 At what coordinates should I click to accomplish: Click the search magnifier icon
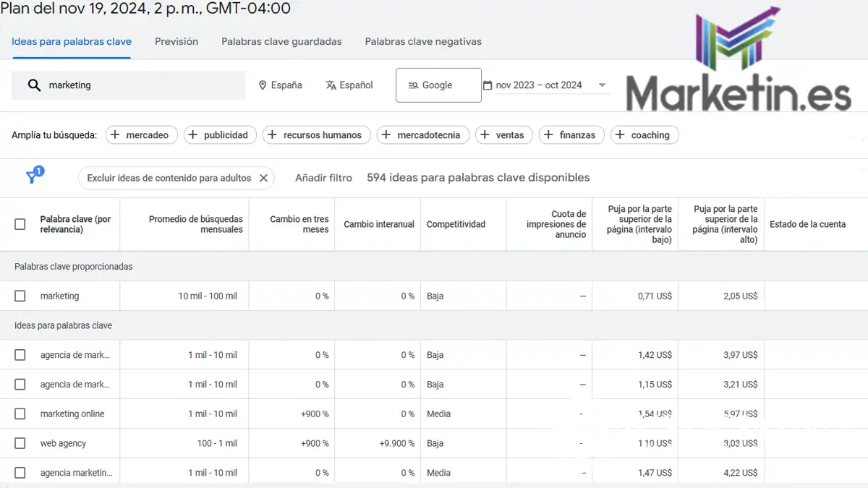pos(34,85)
